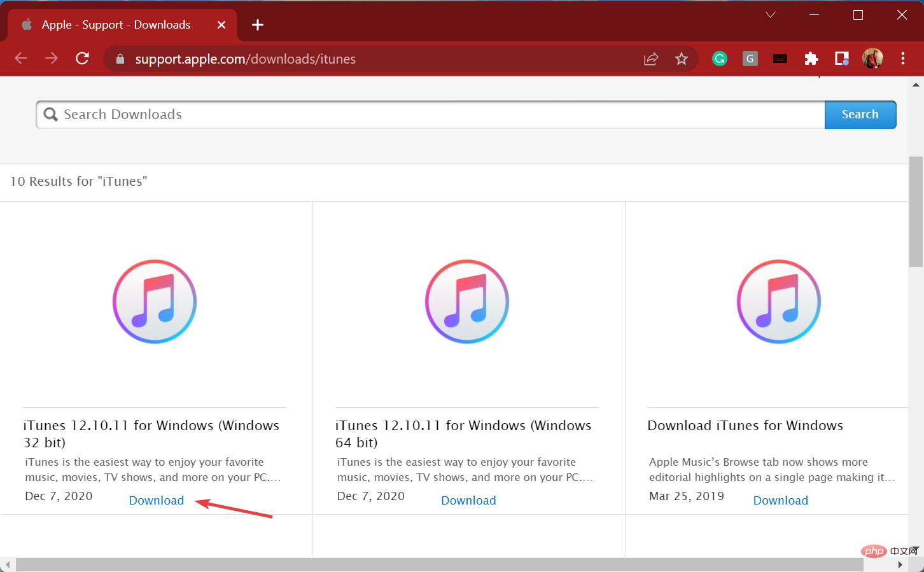The height and width of the screenshot is (572, 924).
Task: Click the iTunes 32 bit logo thumbnail
Action: [x=155, y=302]
